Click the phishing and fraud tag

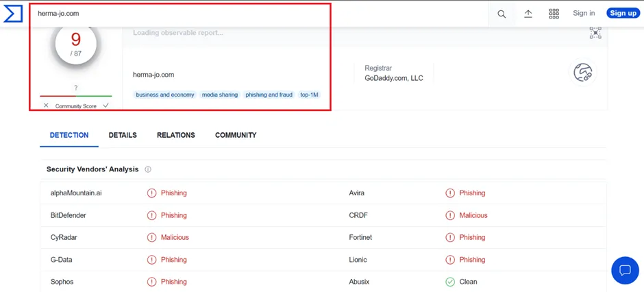point(269,95)
